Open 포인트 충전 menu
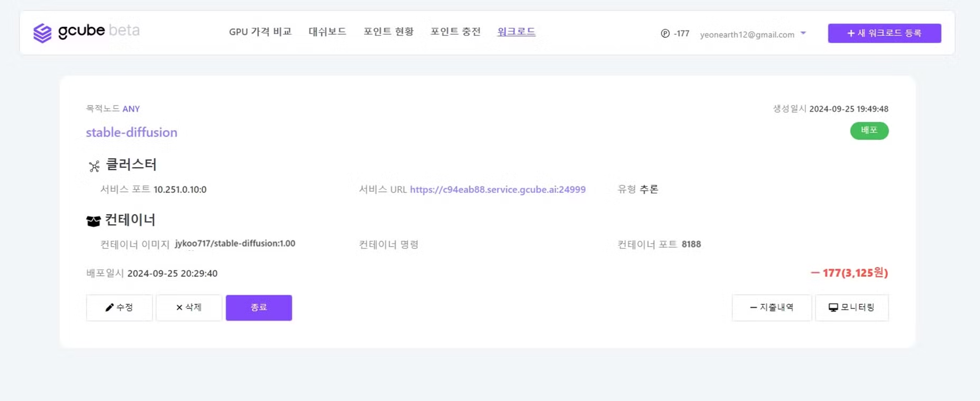The image size is (980, 401). coord(456,31)
